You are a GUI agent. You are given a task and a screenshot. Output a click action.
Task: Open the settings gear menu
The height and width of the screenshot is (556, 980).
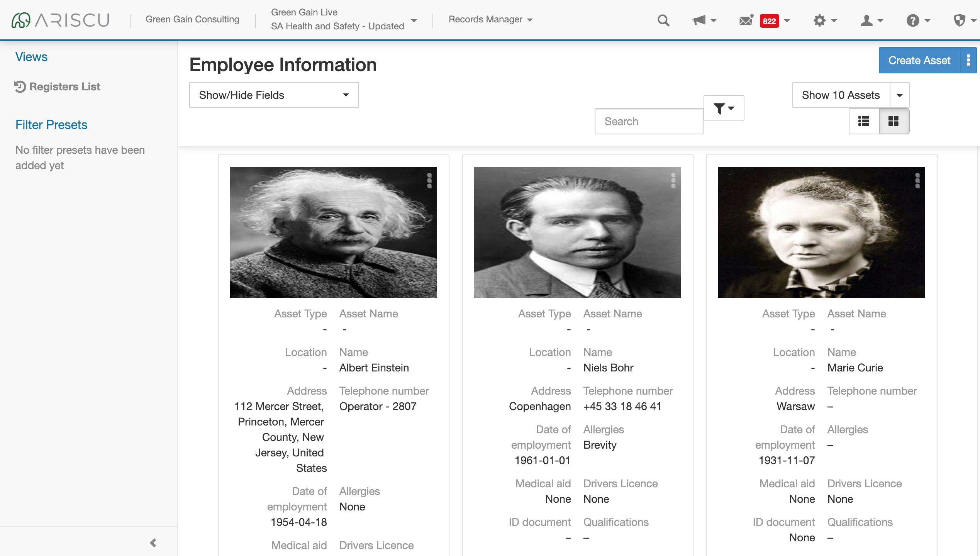820,20
